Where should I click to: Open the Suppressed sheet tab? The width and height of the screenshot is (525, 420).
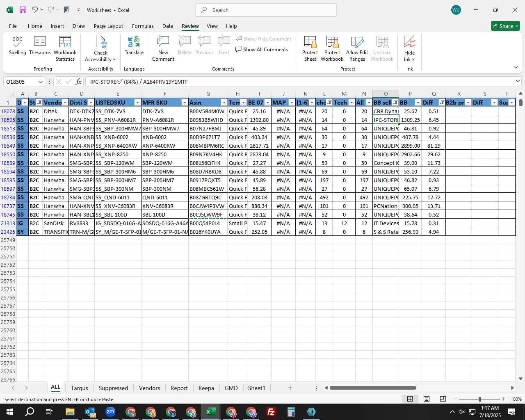click(113, 388)
